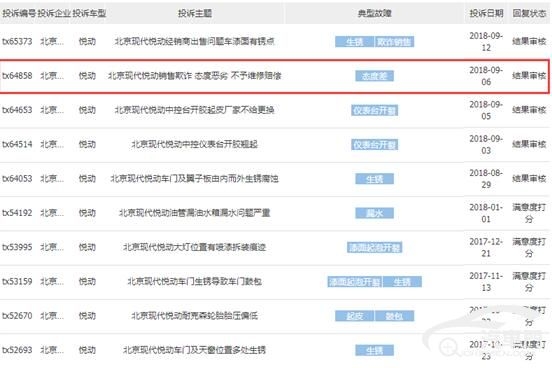The height and width of the screenshot is (368, 552).
Task: Click the 仪表台开裂 tag in row tx64514
Action: coord(375,145)
